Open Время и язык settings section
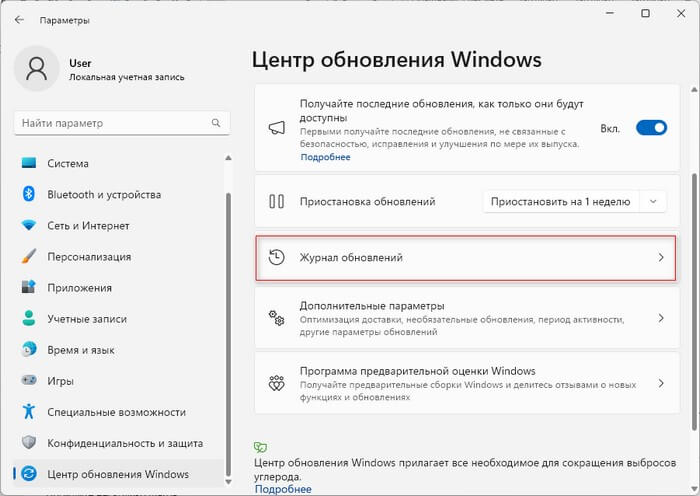The width and height of the screenshot is (700, 496). click(82, 350)
